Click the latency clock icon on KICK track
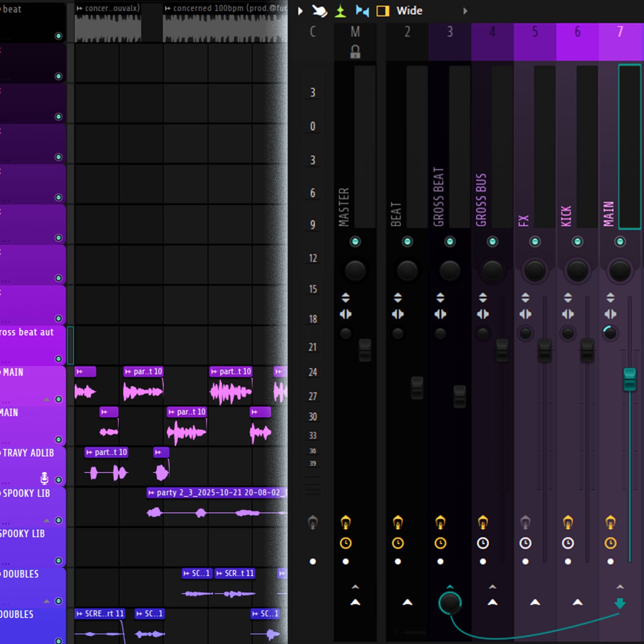The height and width of the screenshot is (644, 644). tap(568, 543)
